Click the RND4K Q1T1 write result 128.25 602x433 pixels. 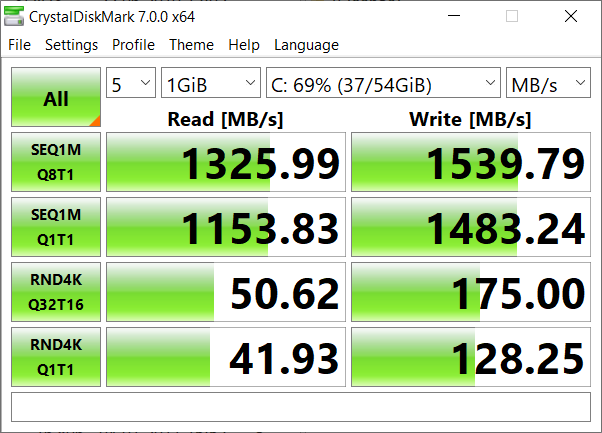tap(471, 357)
